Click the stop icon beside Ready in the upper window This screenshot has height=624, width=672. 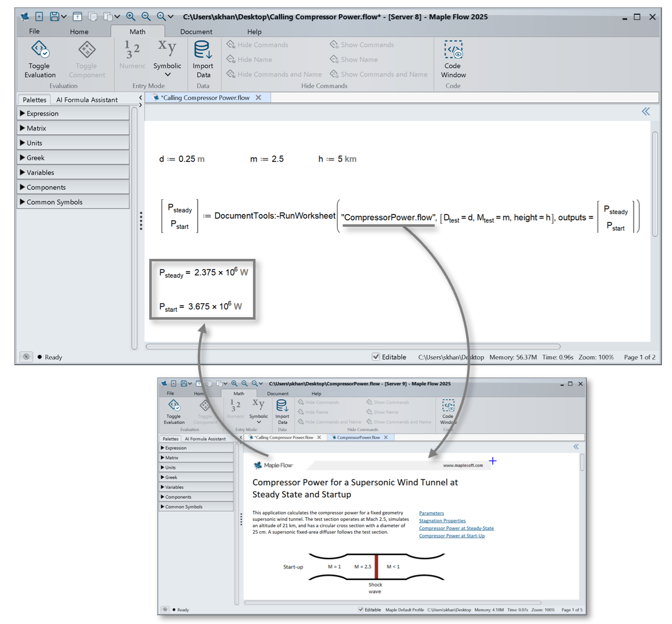point(26,357)
